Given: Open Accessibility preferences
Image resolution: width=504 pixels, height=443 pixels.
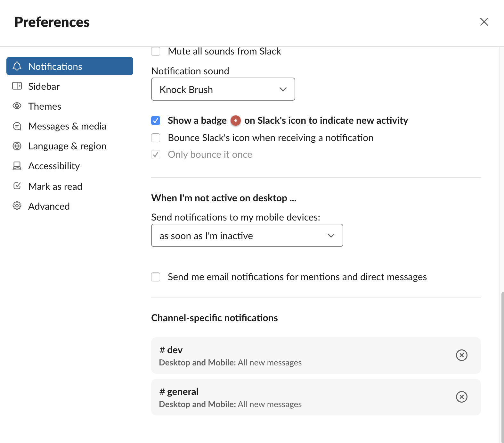Looking at the screenshot, I should coord(70,166).
